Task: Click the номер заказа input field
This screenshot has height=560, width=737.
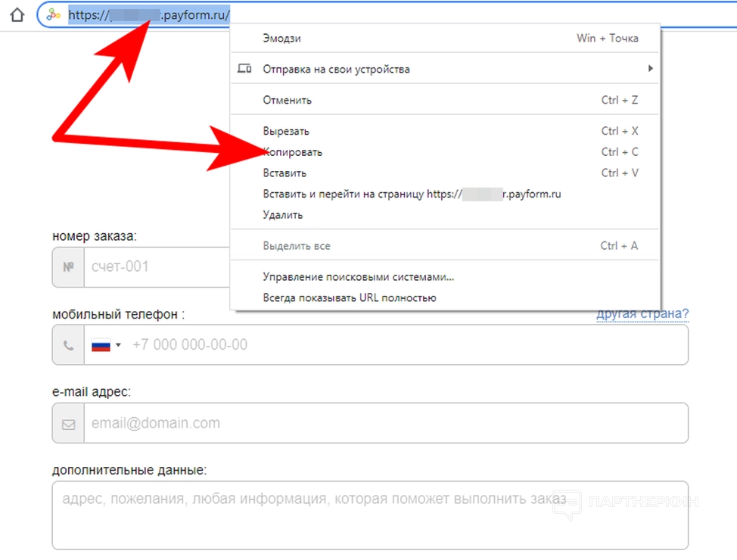Action: 157,267
